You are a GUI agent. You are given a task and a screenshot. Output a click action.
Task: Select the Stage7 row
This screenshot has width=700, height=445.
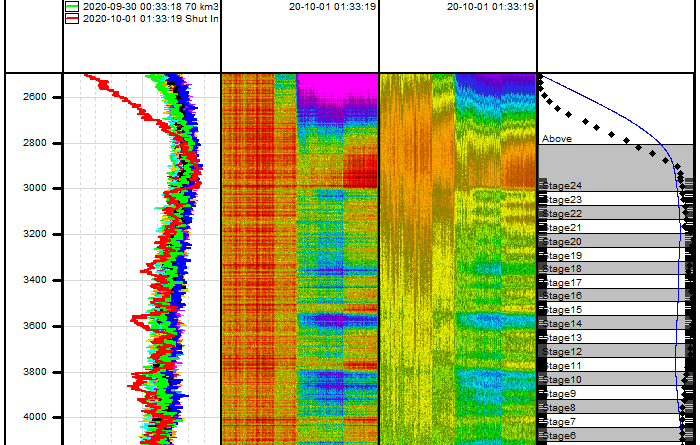(x=616, y=421)
